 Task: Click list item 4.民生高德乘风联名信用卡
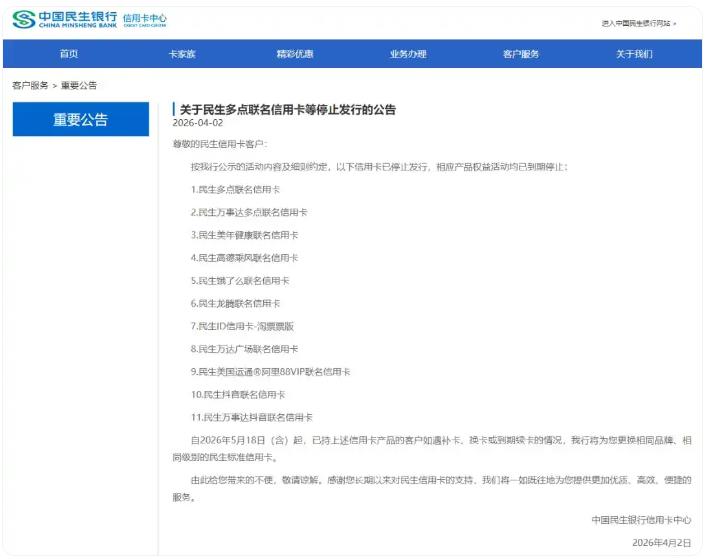tap(244, 258)
